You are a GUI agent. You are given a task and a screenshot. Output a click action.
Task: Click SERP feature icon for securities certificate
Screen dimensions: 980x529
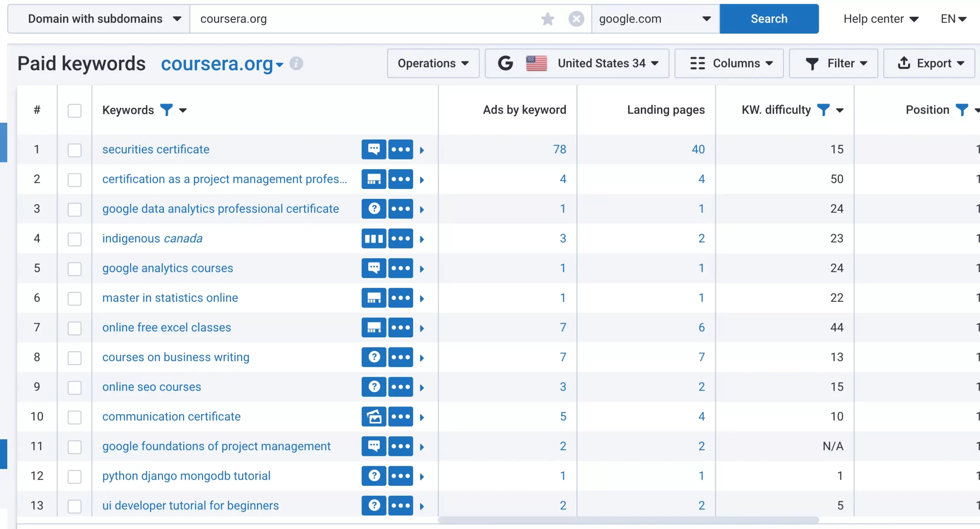click(374, 149)
